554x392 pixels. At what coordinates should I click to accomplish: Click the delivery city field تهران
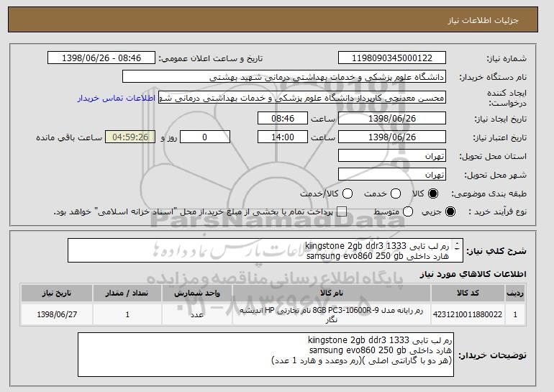[x=392, y=175]
